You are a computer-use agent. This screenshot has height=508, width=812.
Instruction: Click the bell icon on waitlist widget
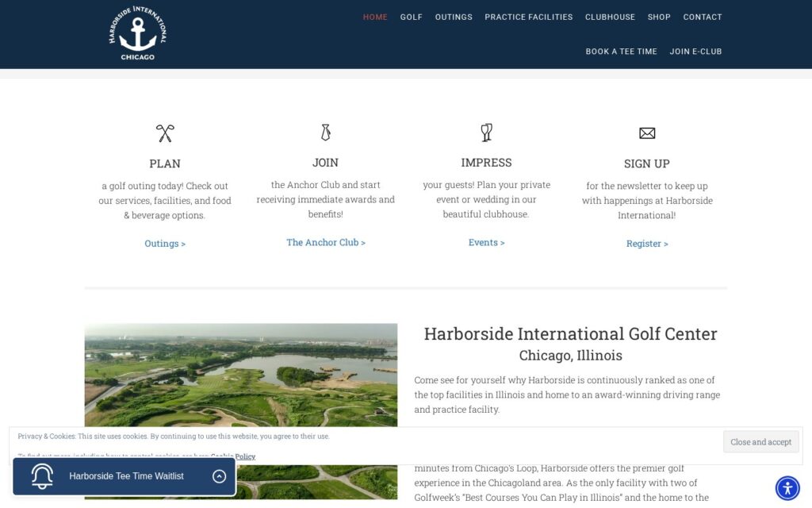42,476
